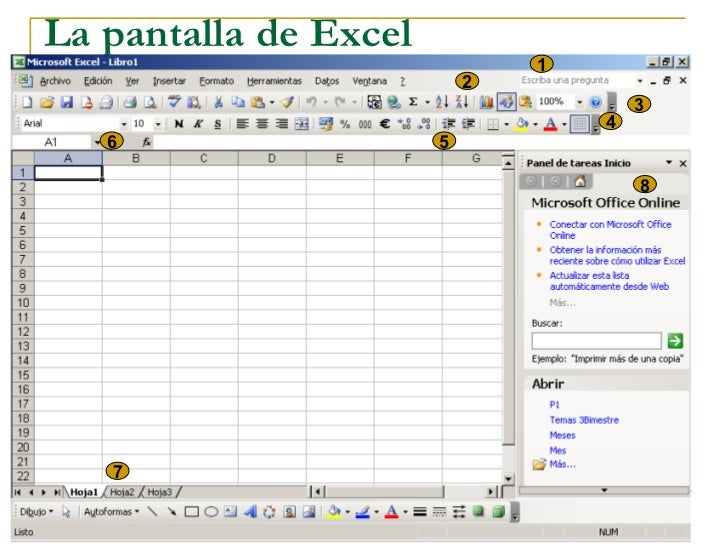Click the Buscar search input field

click(x=597, y=341)
